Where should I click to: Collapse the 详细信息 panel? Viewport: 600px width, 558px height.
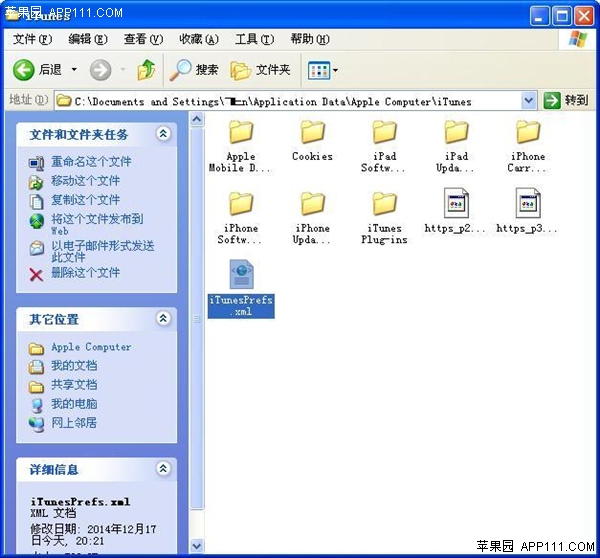pos(163,468)
